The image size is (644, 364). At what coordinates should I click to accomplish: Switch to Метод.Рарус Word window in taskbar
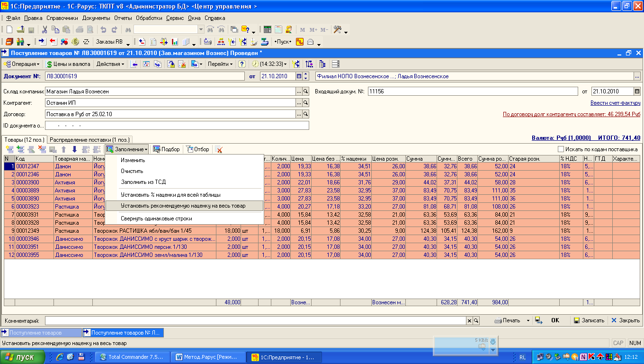click(x=209, y=357)
